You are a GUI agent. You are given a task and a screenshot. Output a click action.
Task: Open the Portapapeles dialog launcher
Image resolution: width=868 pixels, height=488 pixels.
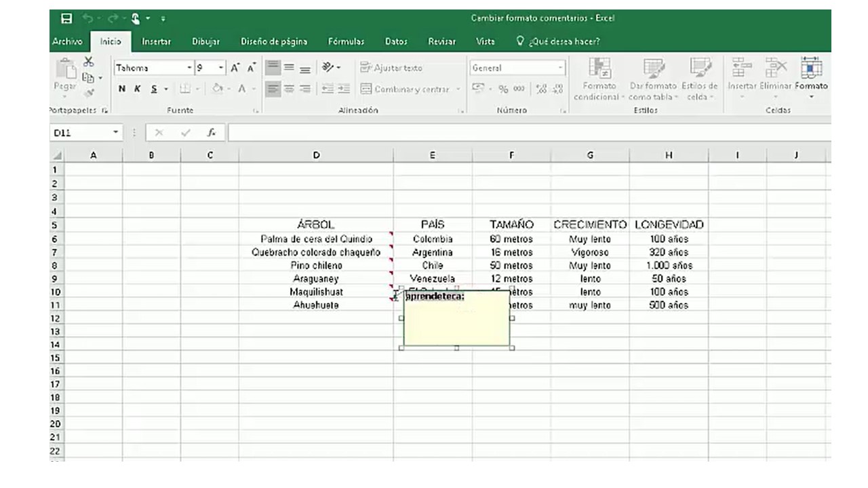pyautogui.click(x=105, y=110)
